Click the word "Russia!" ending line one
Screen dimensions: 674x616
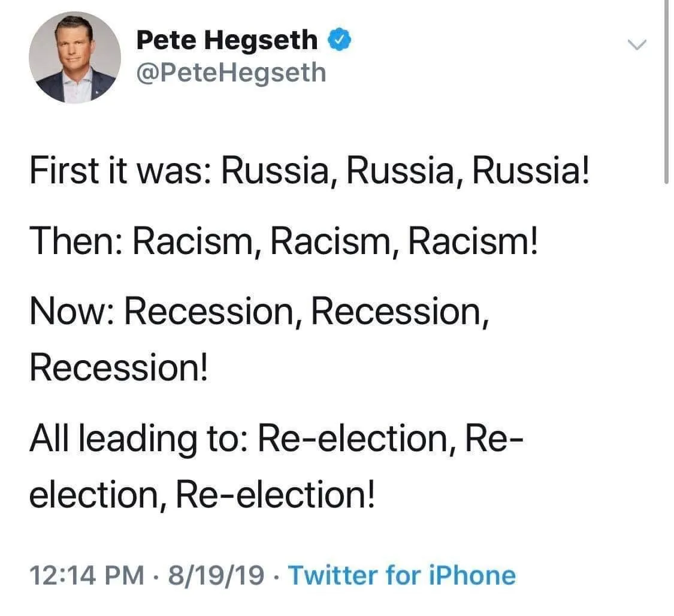531,172
